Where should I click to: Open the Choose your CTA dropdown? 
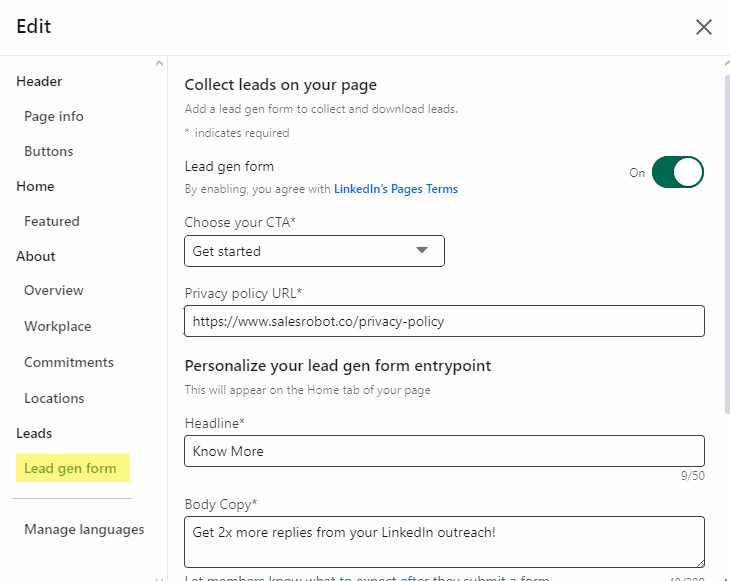pos(314,251)
